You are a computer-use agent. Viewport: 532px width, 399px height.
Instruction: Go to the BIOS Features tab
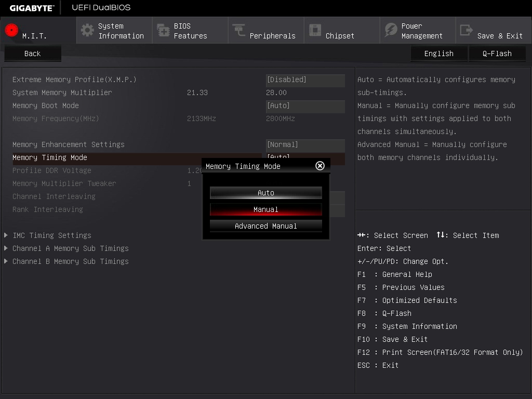point(190,31)
